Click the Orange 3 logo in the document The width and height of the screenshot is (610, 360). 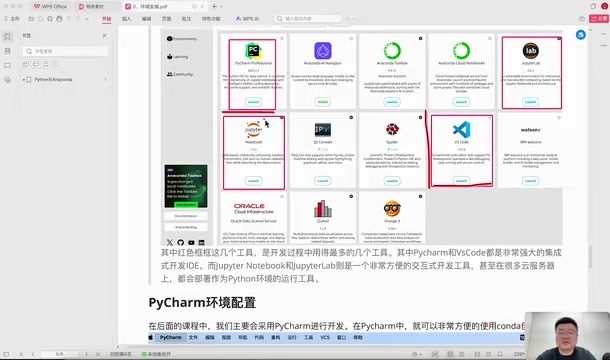tap(392, 209)
